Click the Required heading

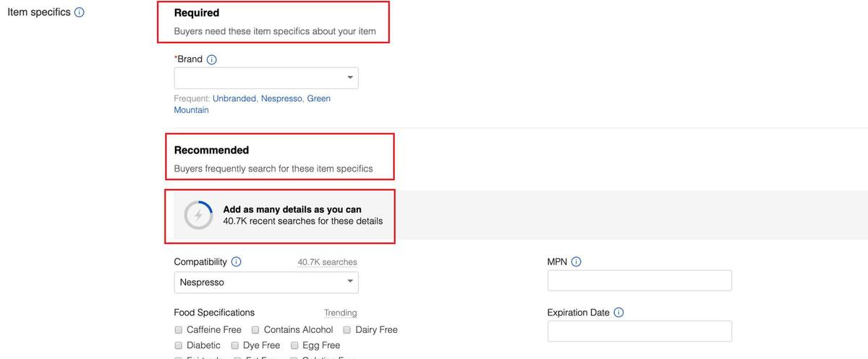[x=197, y=13]
